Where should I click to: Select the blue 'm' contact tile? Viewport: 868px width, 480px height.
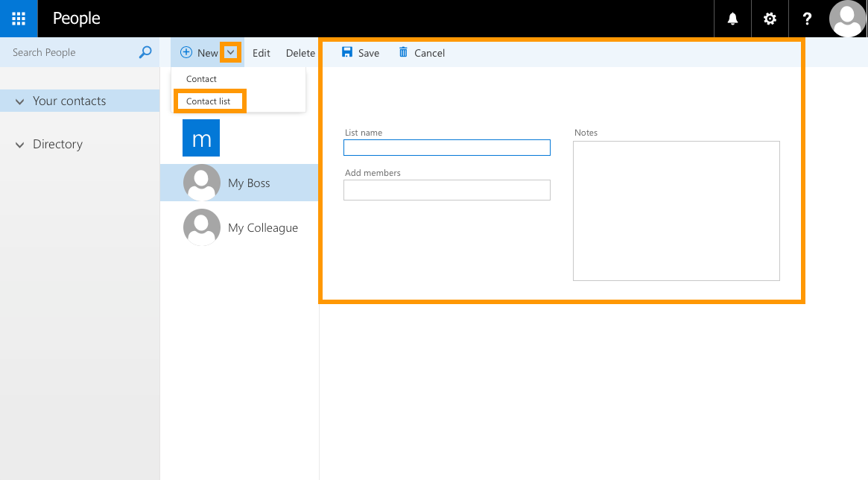coord(201,138)
